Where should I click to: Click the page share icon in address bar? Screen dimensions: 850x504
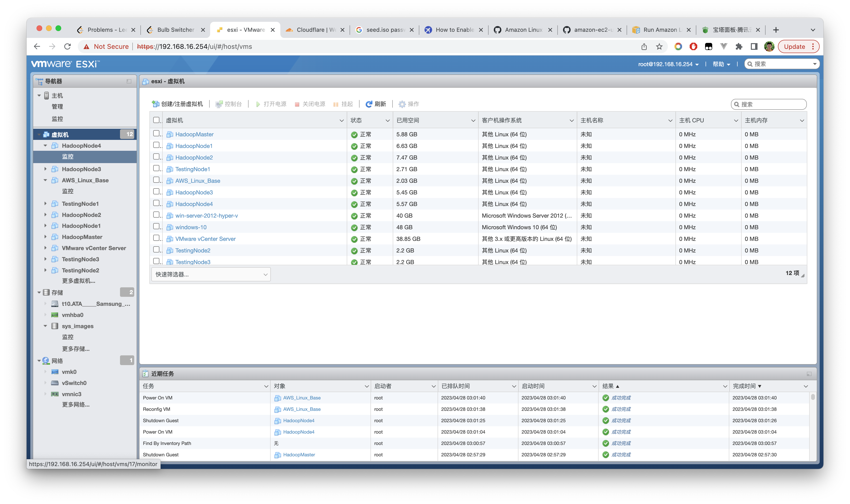click(x=644, y=46)
